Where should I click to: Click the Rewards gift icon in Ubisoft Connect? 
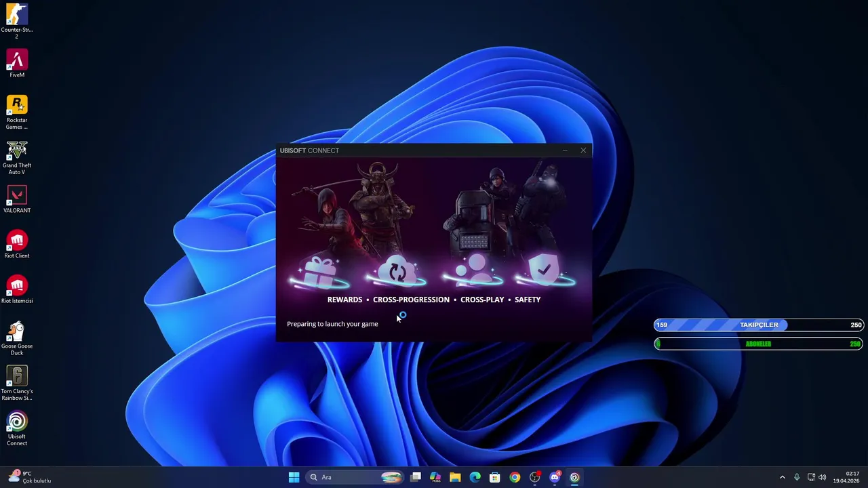click(x=319, y=272)
